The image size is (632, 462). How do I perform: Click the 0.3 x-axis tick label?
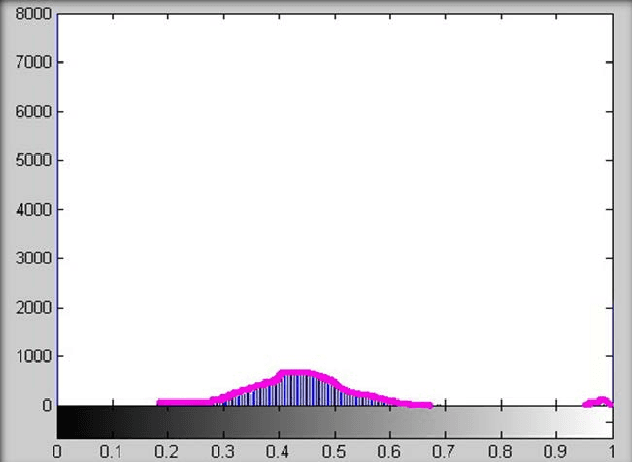tap(223, 451)
